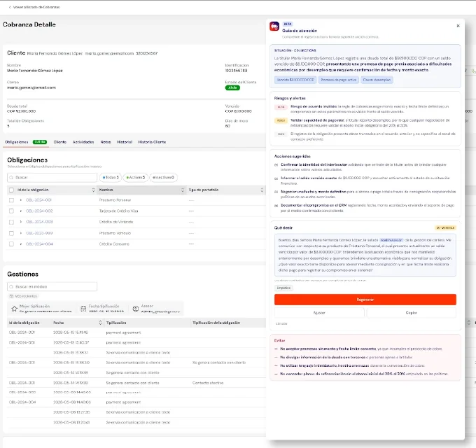Click the user icon by Asesor
Viewport: 476px width, 448px height.
tap(136, 309)
